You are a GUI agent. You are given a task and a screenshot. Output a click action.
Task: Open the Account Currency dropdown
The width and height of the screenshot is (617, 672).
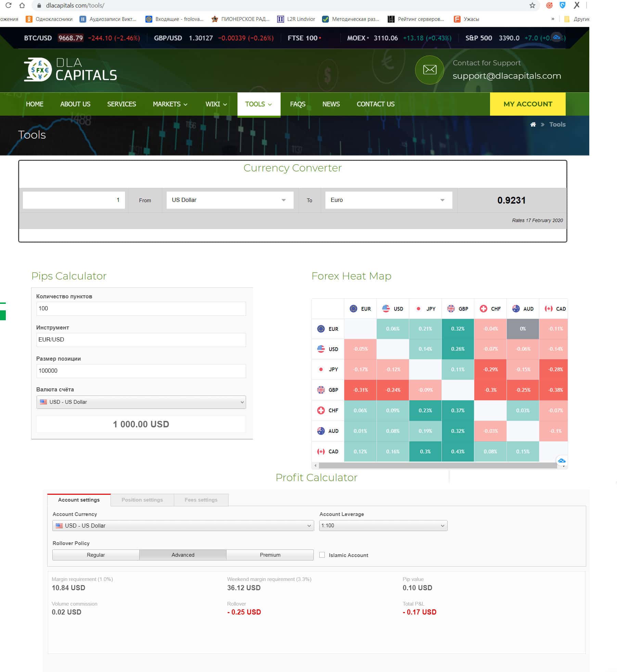click(x=183, y=526)
